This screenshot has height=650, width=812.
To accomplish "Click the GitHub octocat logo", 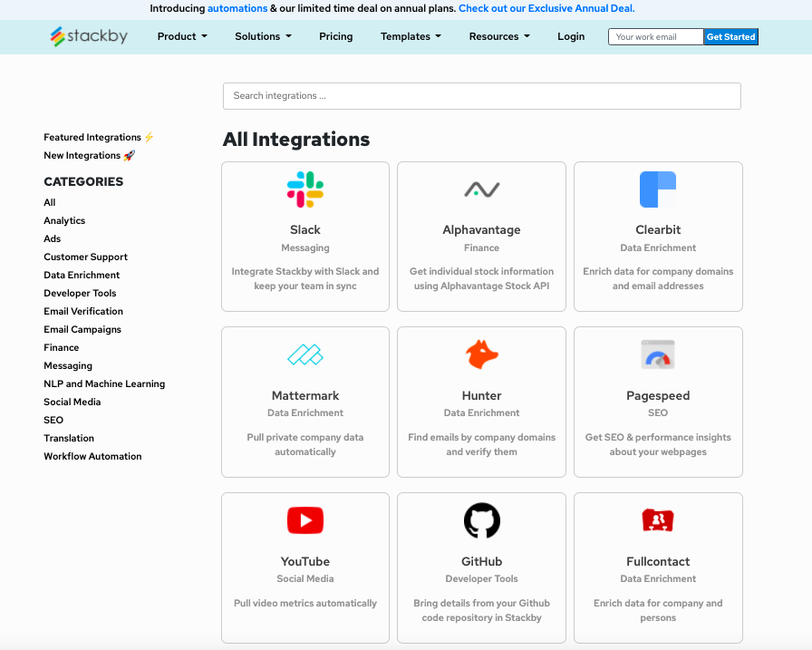I will (x=481, y=520).
